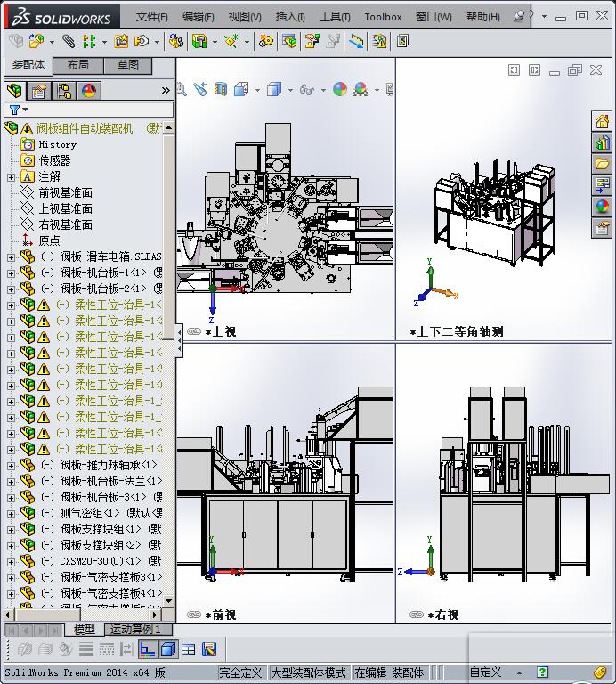The width and height of the screenshot is (616, 684).
Task: Click the Hide/Show Items glasses icon
Action: [307, 90]
